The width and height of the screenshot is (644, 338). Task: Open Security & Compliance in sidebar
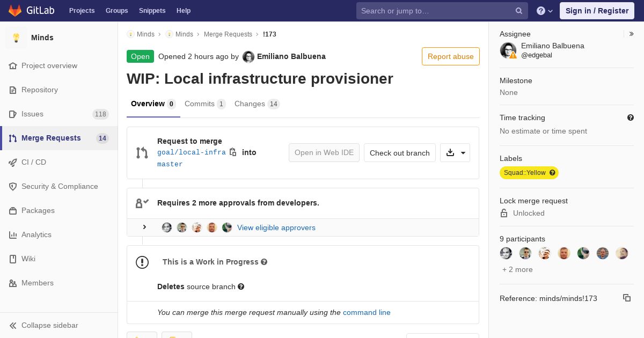pyautogui.click(x=59, y=186)
